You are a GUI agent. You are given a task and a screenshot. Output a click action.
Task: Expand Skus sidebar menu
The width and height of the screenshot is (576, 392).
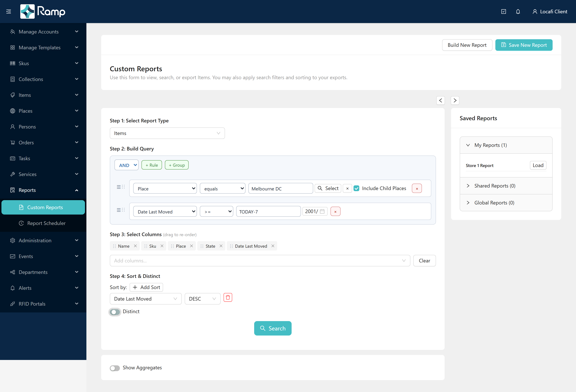pyautogui.click(x=43, y=63)
